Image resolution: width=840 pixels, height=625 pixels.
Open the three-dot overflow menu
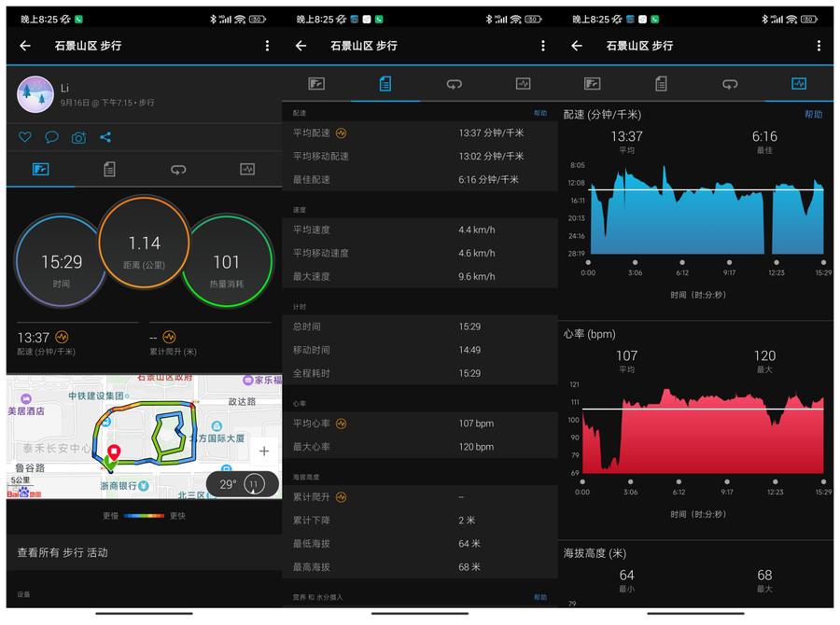(265, 46)
